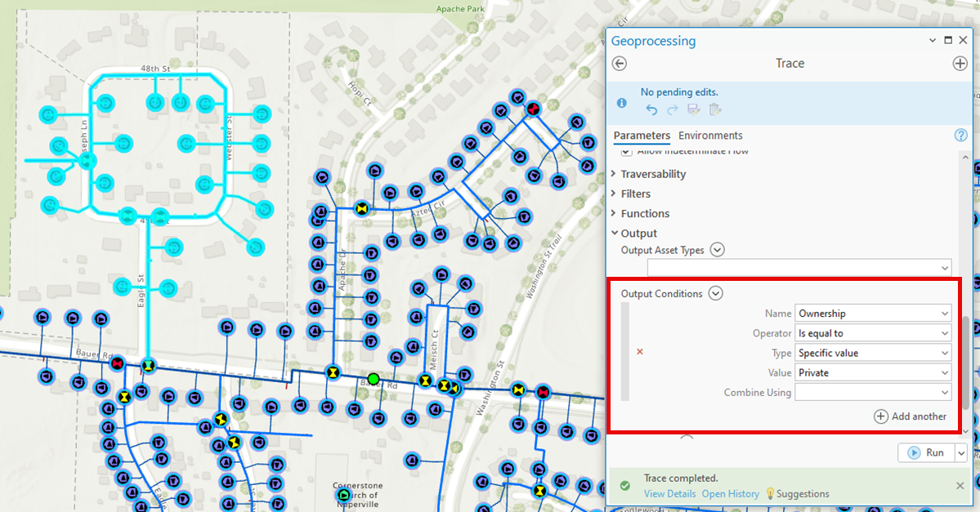Click the Geoprocessing pane vertical scrollbar
The width and height of the screenshot is (980, 512).
[x=965, y=362]
